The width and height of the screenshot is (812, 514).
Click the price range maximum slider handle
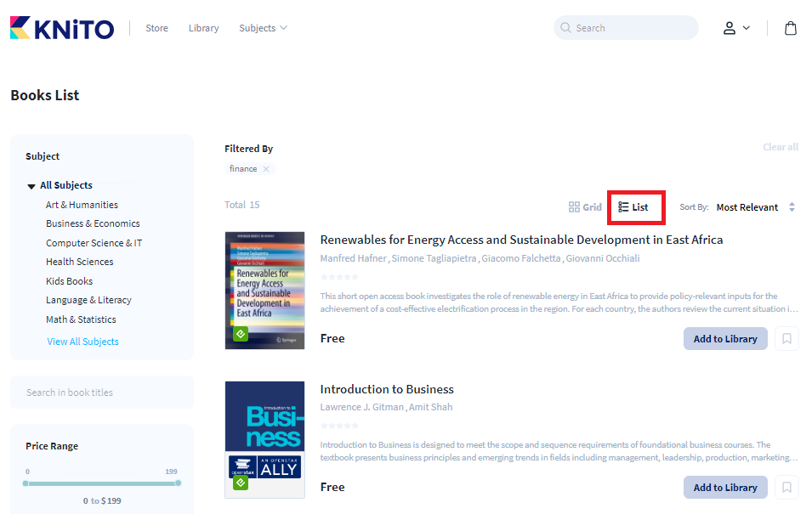pyautogui.click(x=178, y=483)
